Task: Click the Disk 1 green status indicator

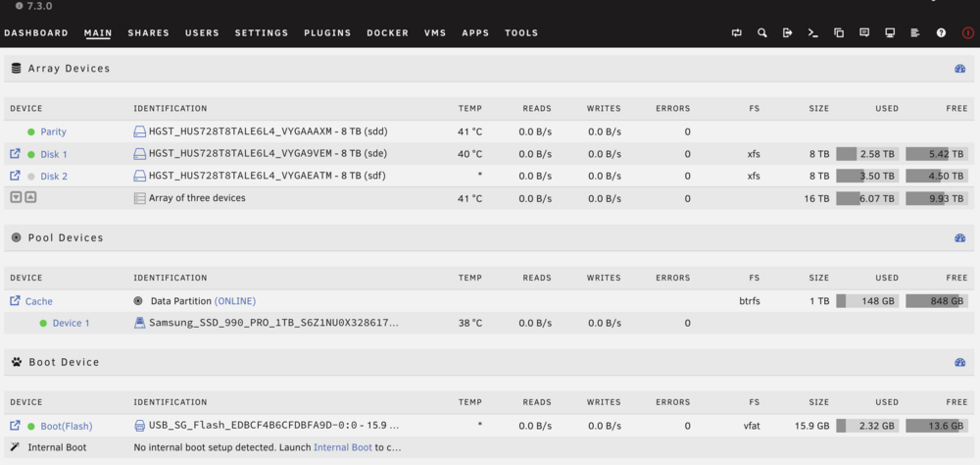Action: point(30,154)
